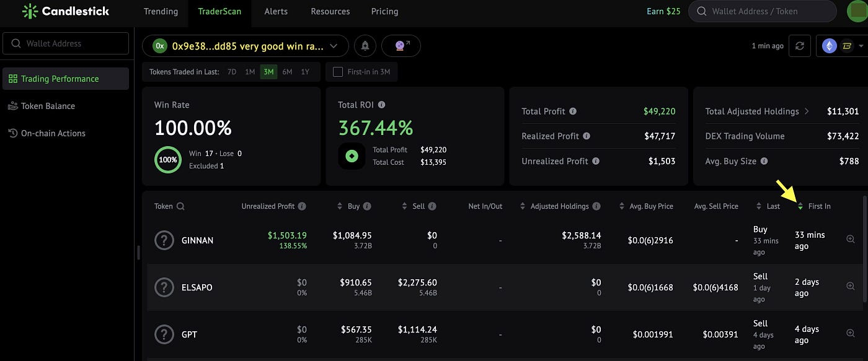This screenshot has width=868, height=361.
Task: Open the Alerts tab
Action: tap(276, 11)
